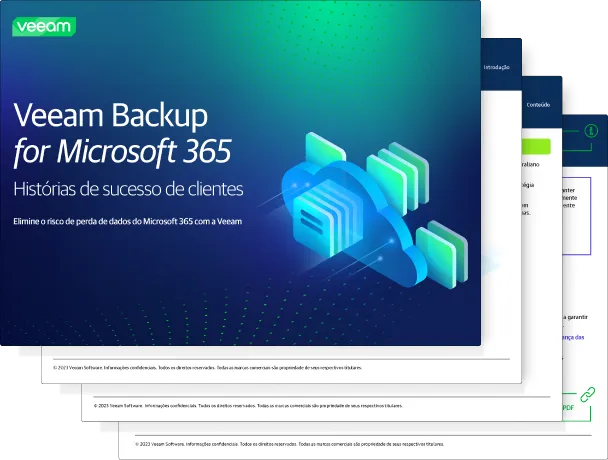Click the 'for Microsoft 365' title line

122,151
